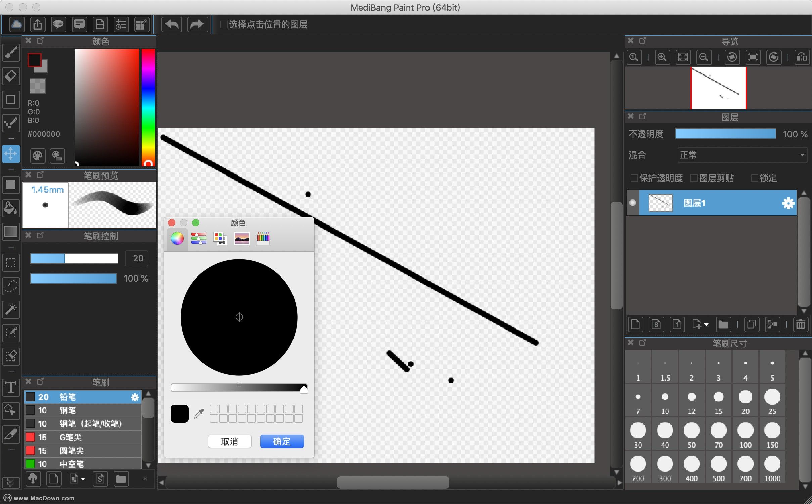The height and width of the screenshot is (504, 812).
Task: Select the Magic Wand tool
Action: tap(11, 309)
